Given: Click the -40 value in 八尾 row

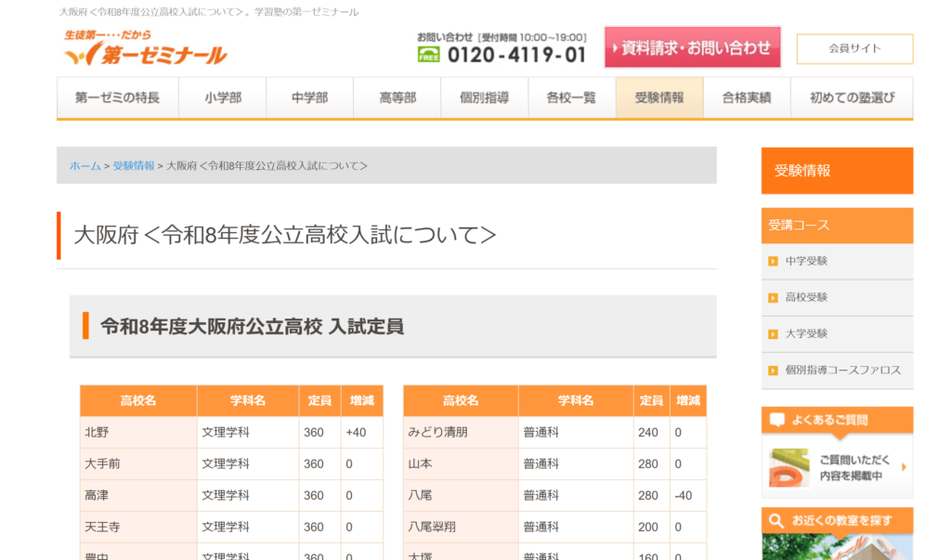Looking at the screenshot, I should [x=684, y=496].
